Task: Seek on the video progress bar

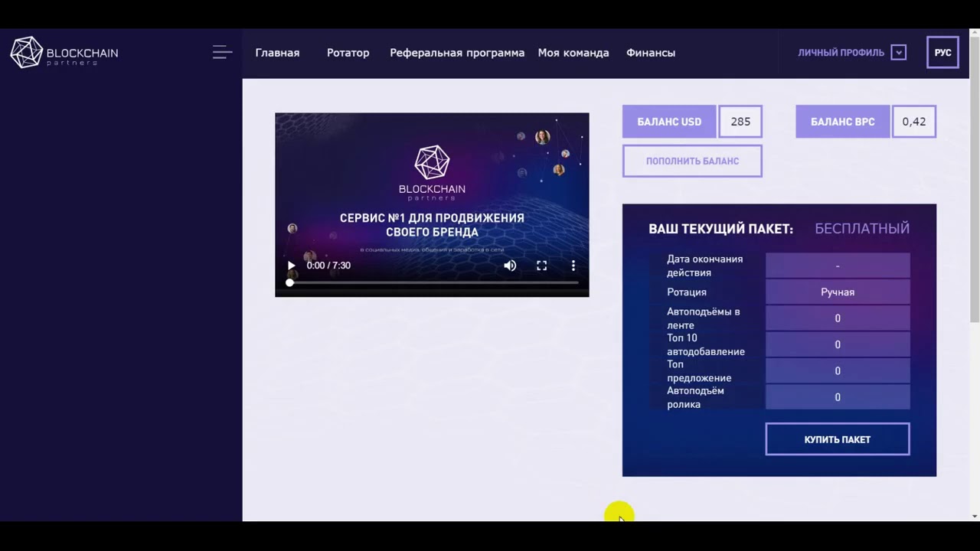Action: point(433,283)
